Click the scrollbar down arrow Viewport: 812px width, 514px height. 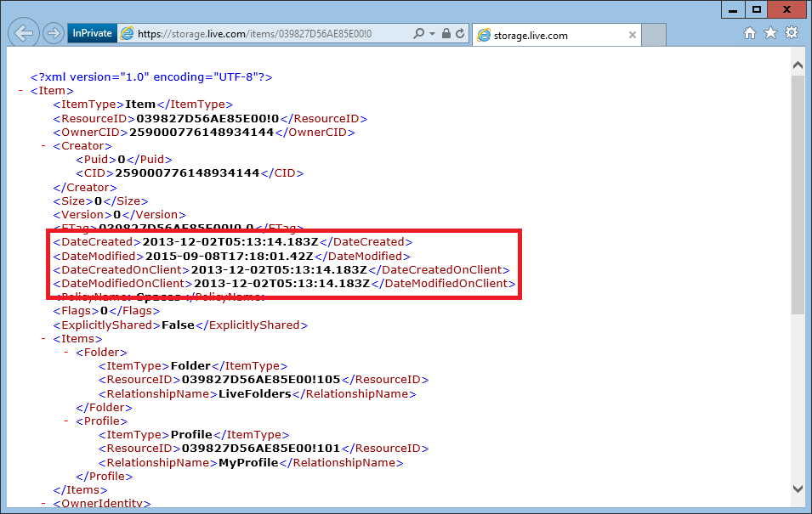click(798, 489)
